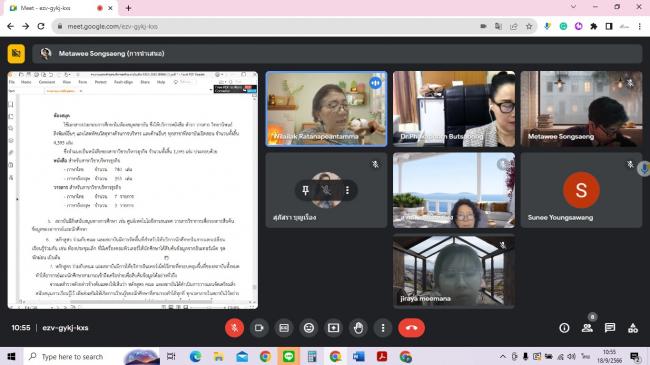Open meeting details info icon
This screenshot has width=650, height=365.
point(564,328)
